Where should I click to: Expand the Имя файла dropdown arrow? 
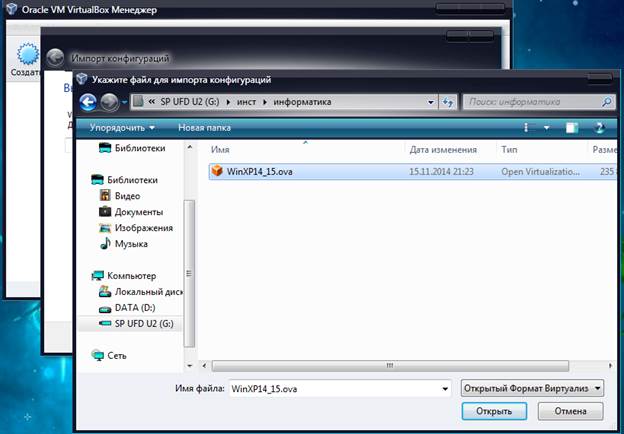445,389
